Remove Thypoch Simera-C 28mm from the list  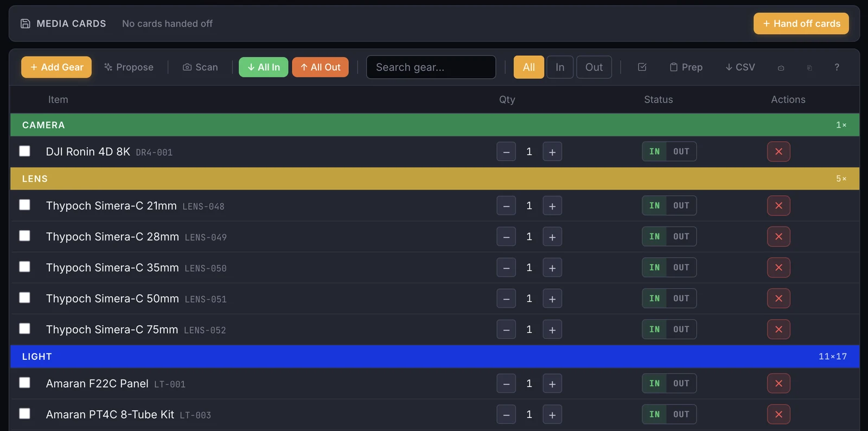tap(778, 237)
